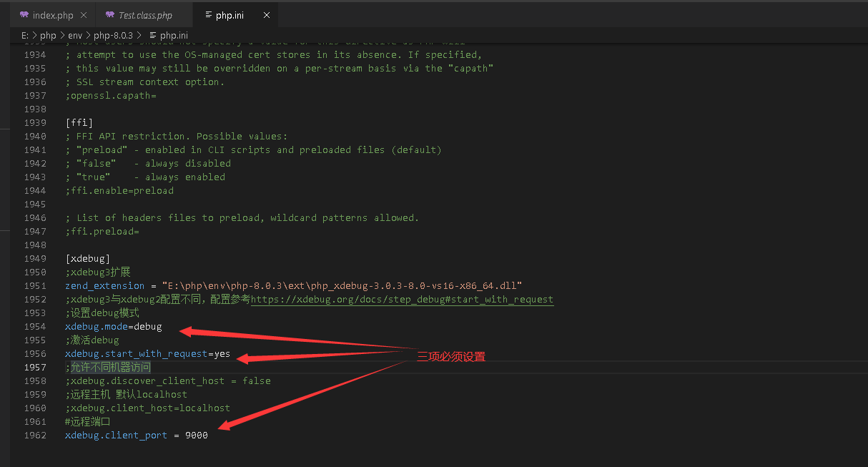Close the index.php tab

click(84, 15)
